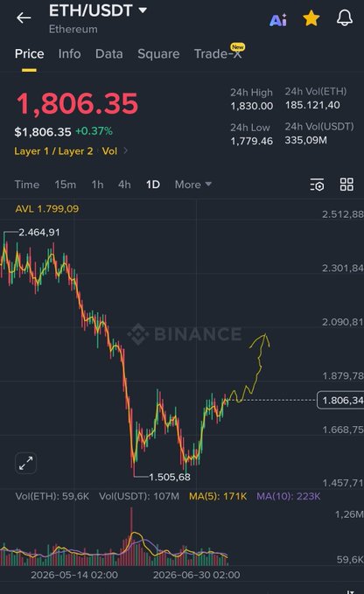Viewport: 364px width, 594px height.
Task: Click the +0.37% change value
Action: [94, 131]
